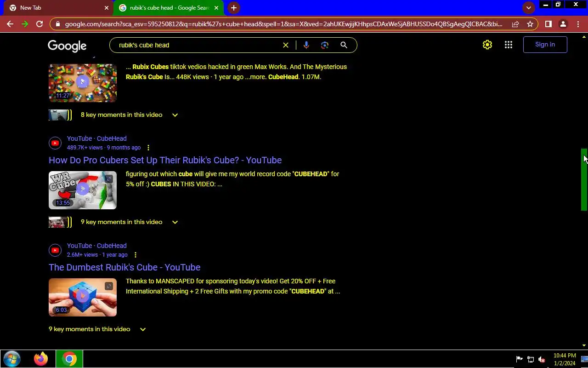Open more options for 489.7K+ views result
Screen dimensions: 588x368
[x=148, y=148]
